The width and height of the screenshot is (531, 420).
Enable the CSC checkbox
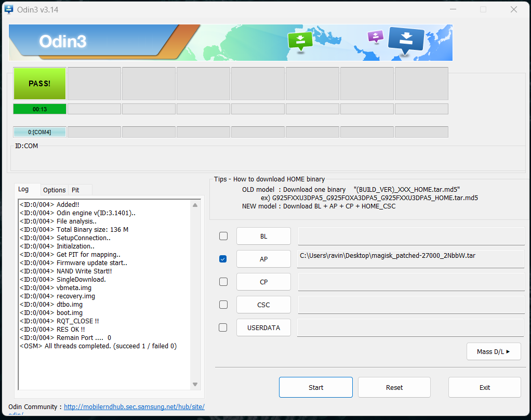pos(223,305)
